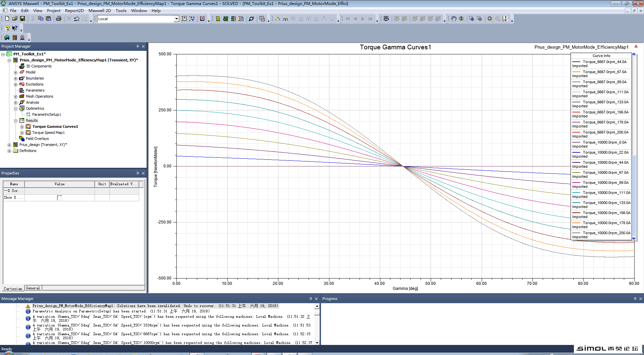Click the yellow double-peak marker icon
The width and height of the screenshot is (644, 355).
tap(285, 19)
